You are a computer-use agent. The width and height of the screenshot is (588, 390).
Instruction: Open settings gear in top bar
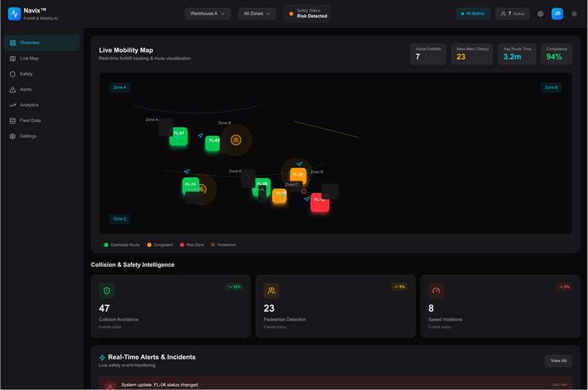(x=540, y=14)
